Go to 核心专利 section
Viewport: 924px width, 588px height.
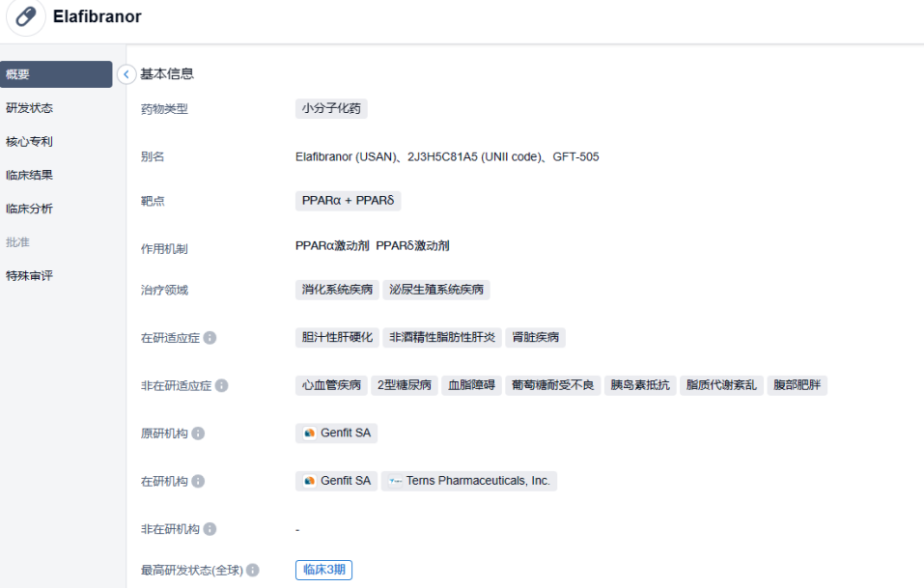(x=30, y=142)
